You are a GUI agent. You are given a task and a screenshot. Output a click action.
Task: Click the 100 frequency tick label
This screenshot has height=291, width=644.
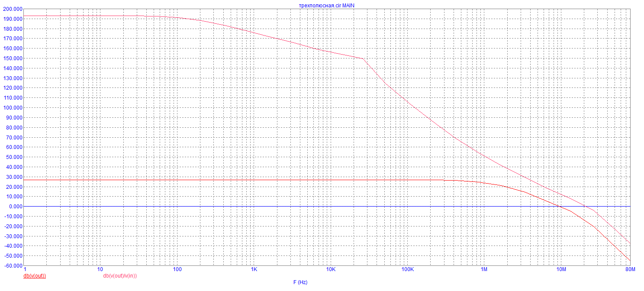[177, 270]
